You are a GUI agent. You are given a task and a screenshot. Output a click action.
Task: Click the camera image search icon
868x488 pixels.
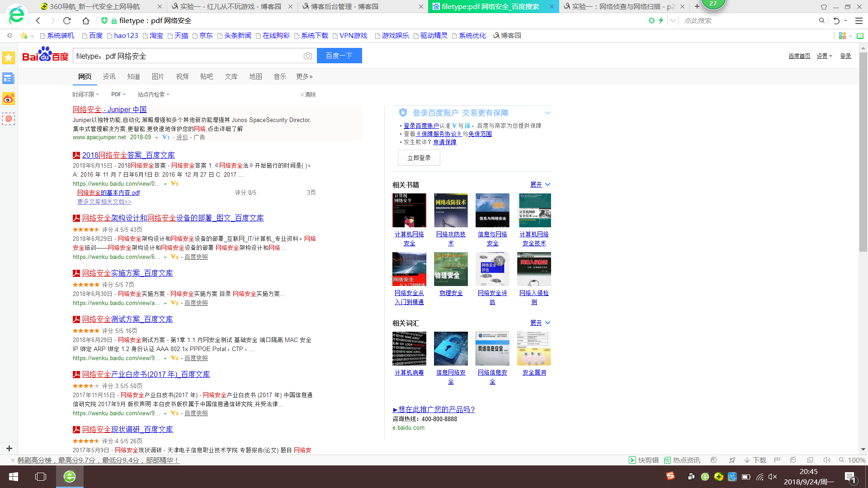pos(307,56)
